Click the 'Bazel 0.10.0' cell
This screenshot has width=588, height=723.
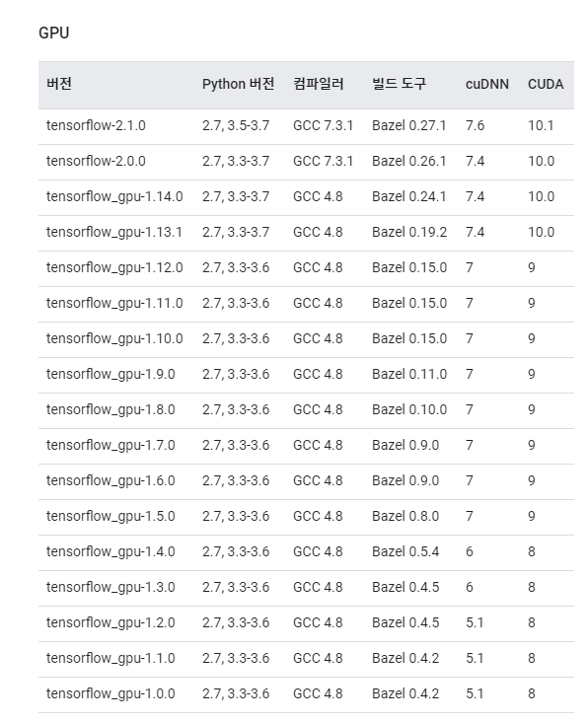409,409
